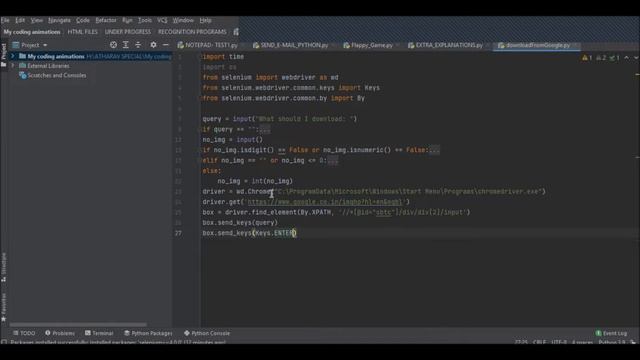Click the locate-file target icon in Project panel
This screenshot has height=360, width=640.
(113, 45)
